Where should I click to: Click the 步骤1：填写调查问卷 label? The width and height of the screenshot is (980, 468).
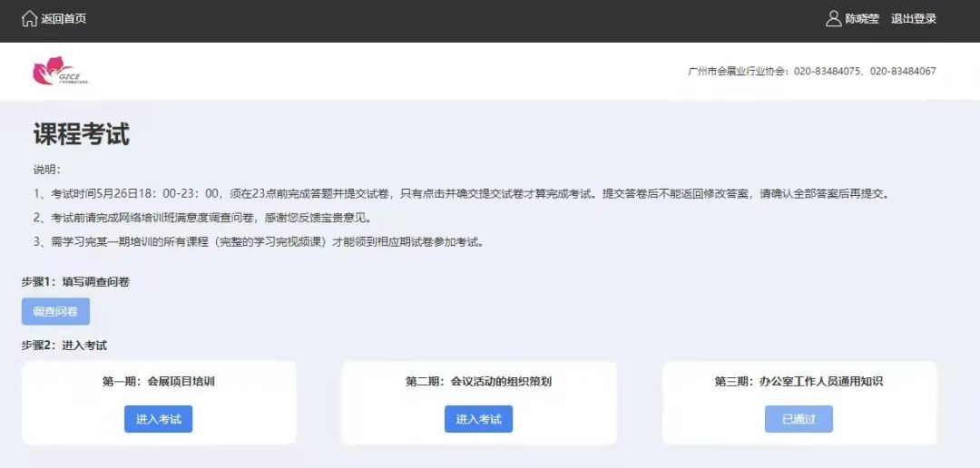pyautogui.click(x=75, y=282)
